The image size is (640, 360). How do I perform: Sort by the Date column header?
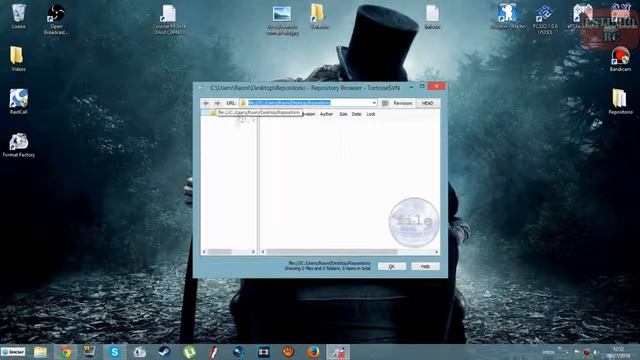356,114
